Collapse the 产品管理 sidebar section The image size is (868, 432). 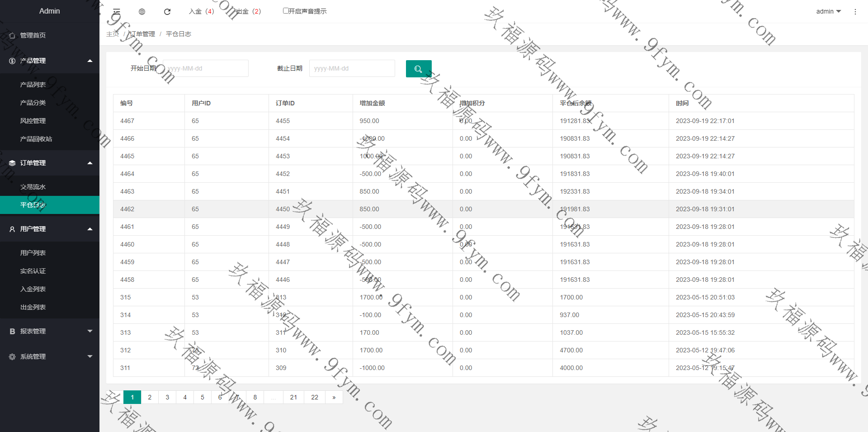tap(90, 61)
